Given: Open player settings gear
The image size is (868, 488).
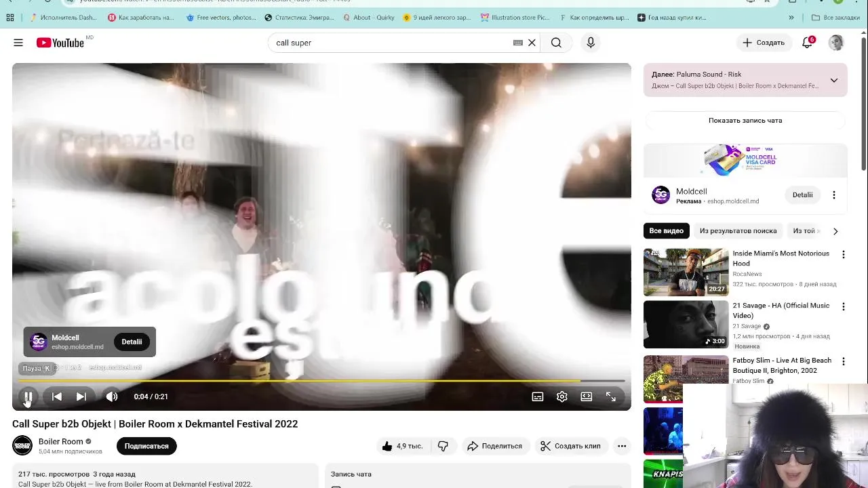Looking at the screenshot, I should pyautogui.click(x=562, y=396).
